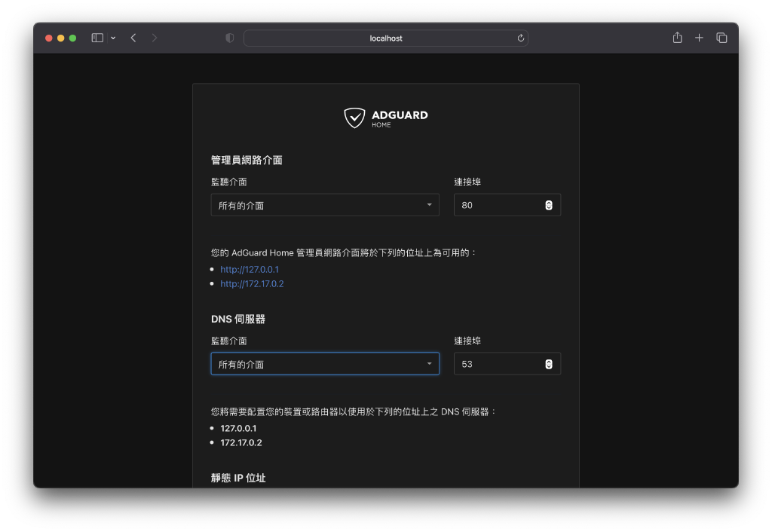
Task: Minimize the window with the yellow button
Action: pos(60,38)
